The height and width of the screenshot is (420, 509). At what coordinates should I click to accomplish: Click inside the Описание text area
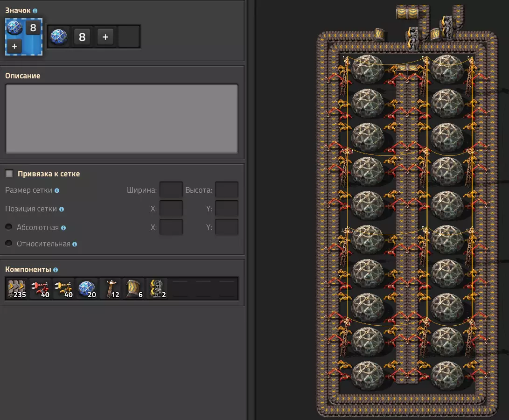point(122,119)
